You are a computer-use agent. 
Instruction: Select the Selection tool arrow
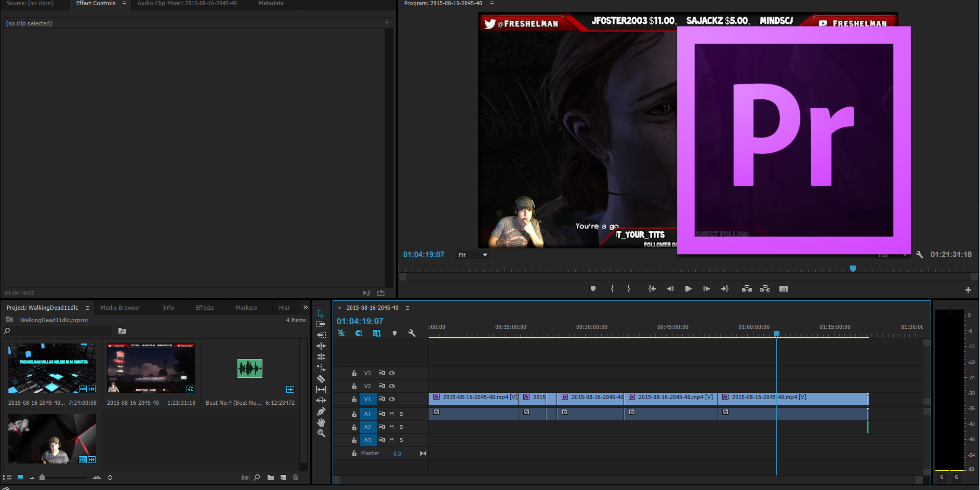(321, 313)
